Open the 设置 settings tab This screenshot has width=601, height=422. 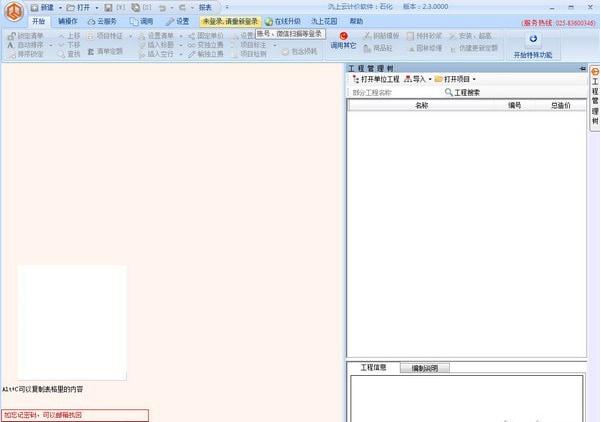pyautogui.click(x=177, y=21)
